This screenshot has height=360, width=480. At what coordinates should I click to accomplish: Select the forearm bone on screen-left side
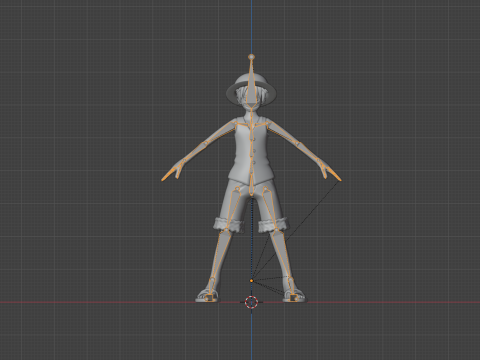(195, 152)
